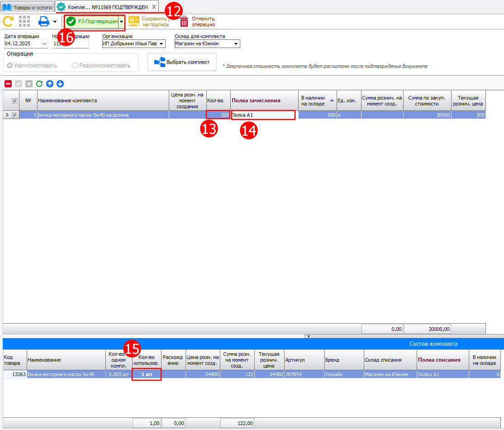Click the yellow refresh arrow in top toolbar
This screenshot has height=430, width=504.
pos(8,21)
